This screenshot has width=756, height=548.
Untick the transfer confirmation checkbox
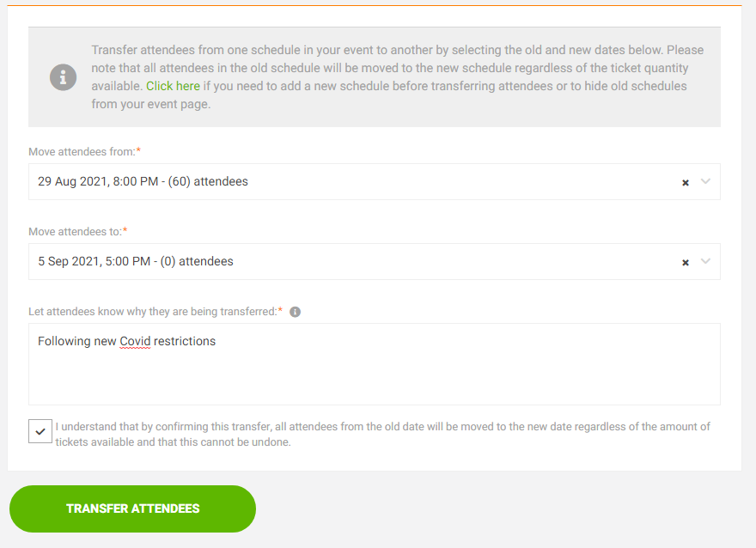[40, 431]
